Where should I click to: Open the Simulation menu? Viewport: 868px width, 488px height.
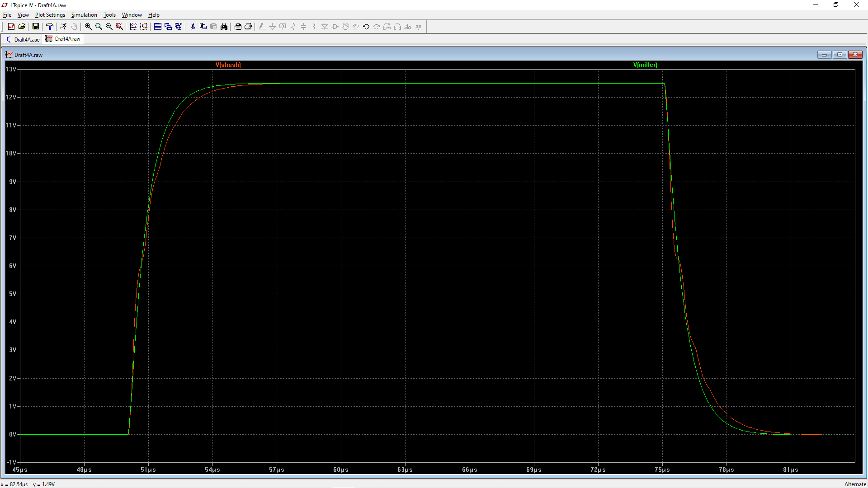(84, 15)
